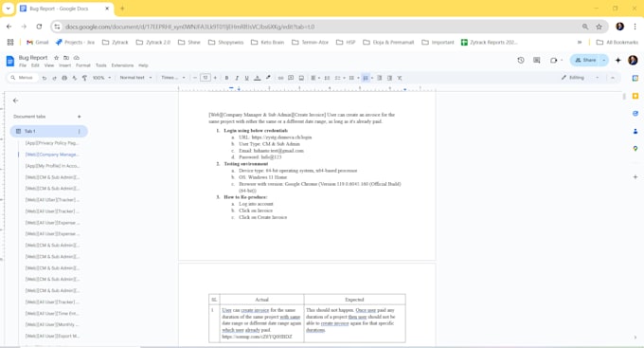
Task: Open the Extensions menu
Action: pos(122,65)
